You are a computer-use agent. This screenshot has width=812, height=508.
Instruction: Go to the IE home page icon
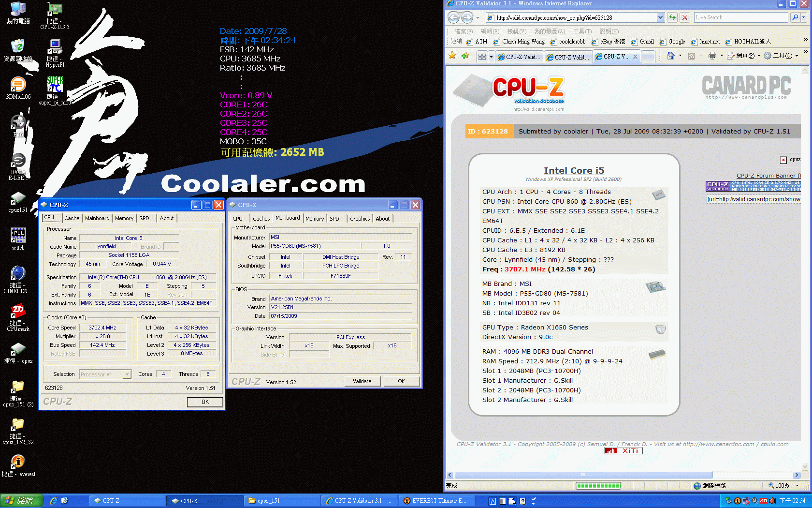[670, 56]
